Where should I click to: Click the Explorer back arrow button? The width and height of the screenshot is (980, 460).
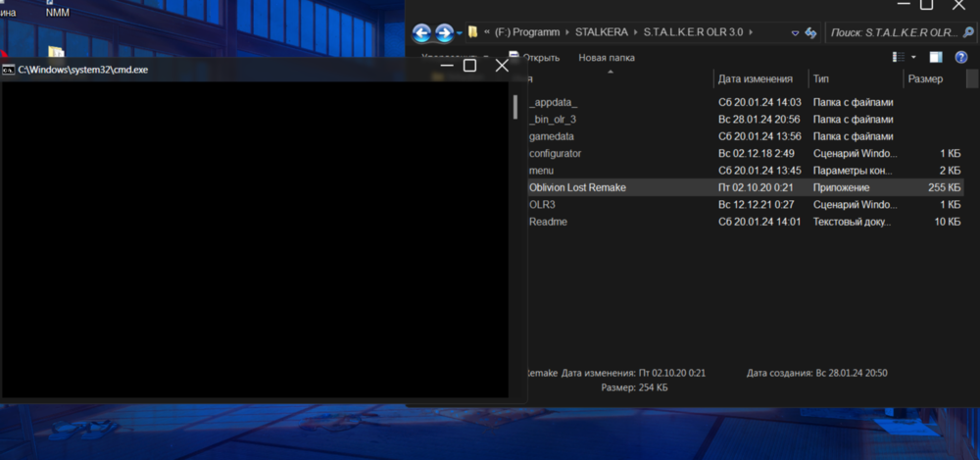click(422, 33)
